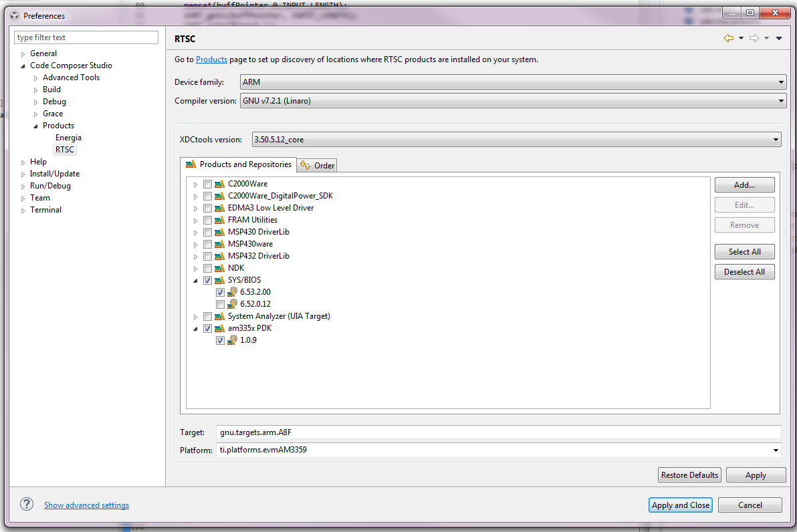Screen dimensions: 797x532
Task: Select the Products and Repositories tab
Action: [x=239, y=164]
